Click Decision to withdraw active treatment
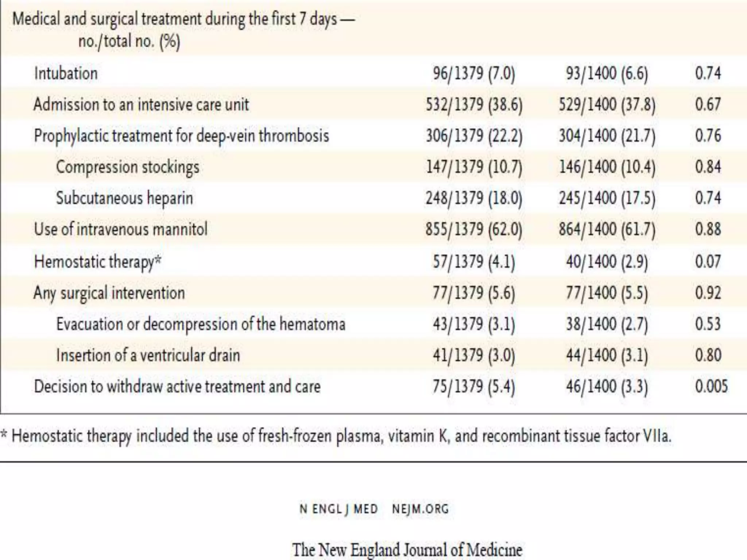This screenshot has height=560, width=747. (x=177, y=386)
